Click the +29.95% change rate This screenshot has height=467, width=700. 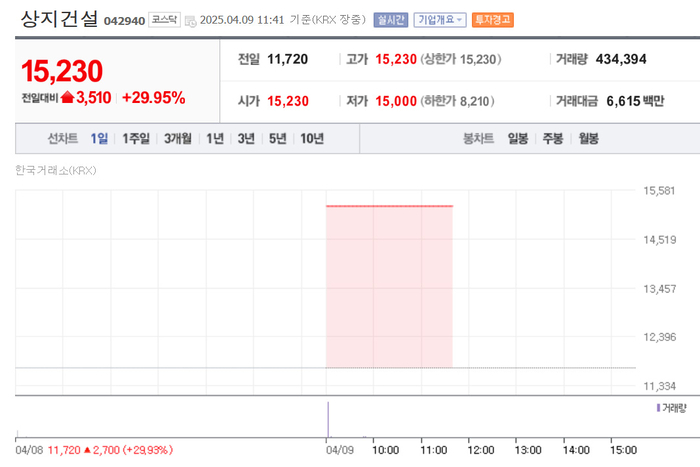[x=154, y=97]
